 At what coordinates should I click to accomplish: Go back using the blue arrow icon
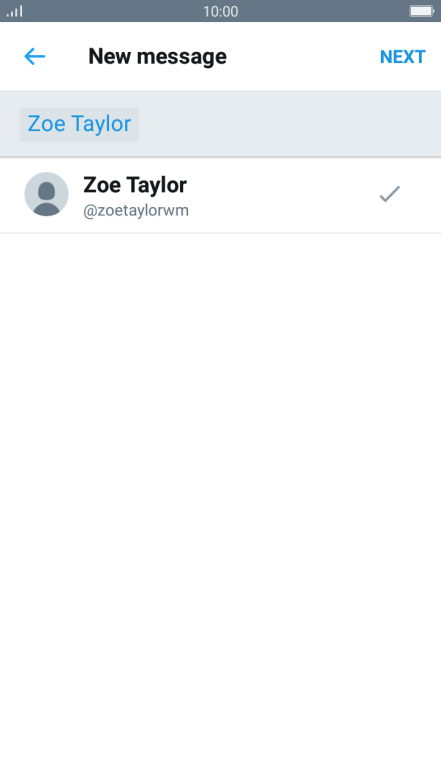point(34,56)
